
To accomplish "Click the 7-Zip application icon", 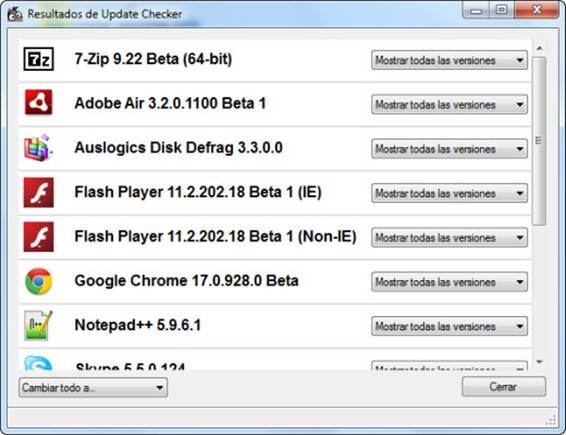I will pos(39,59).
